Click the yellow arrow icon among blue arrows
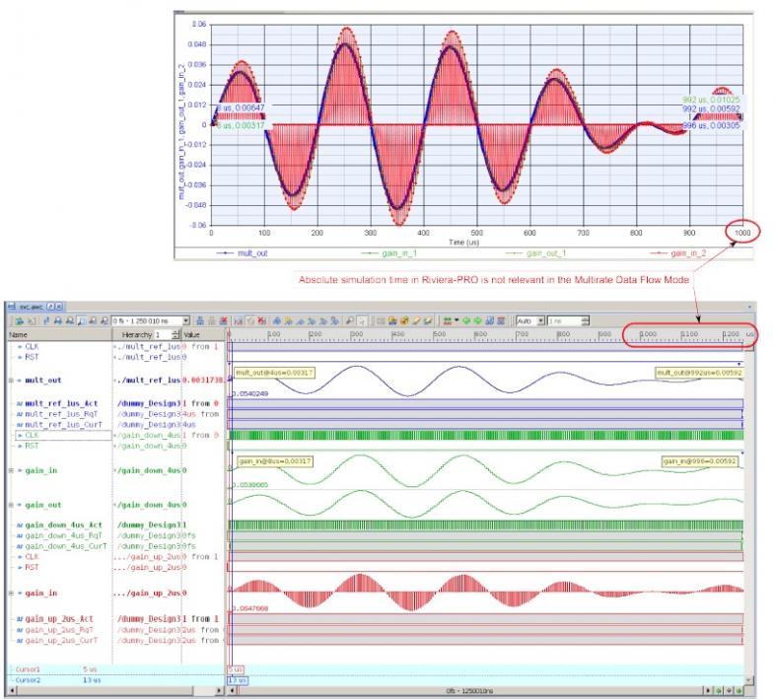The height and width of the screenshot is (700, 775). click(288, 320)
